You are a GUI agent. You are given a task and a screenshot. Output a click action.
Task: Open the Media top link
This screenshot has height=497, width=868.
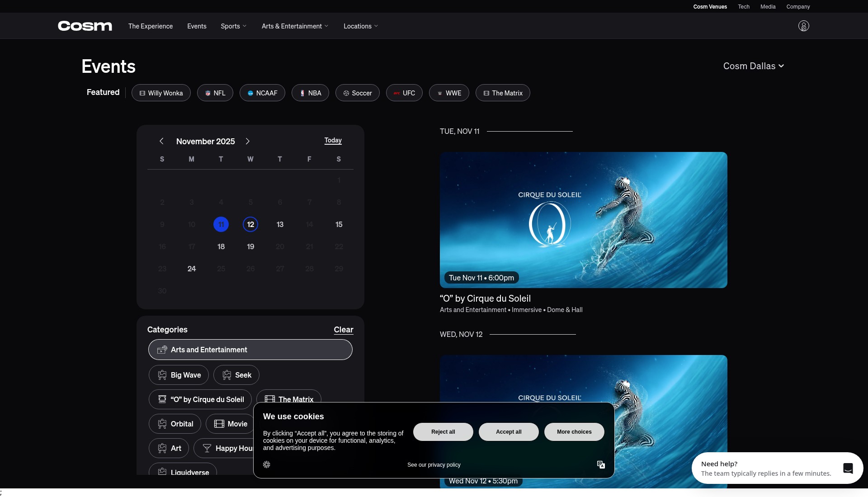(x=768, y=7)
